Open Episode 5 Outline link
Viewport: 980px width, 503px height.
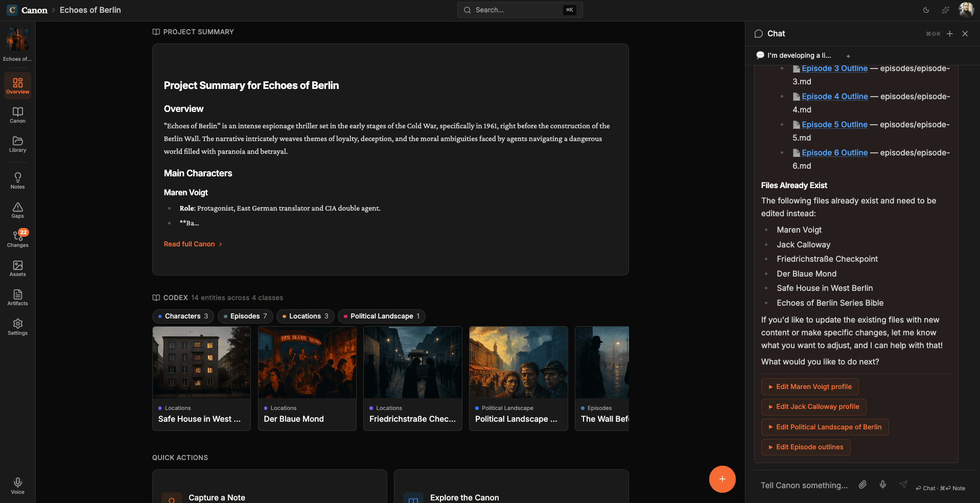pyautogui.click(x=834, y=125)
